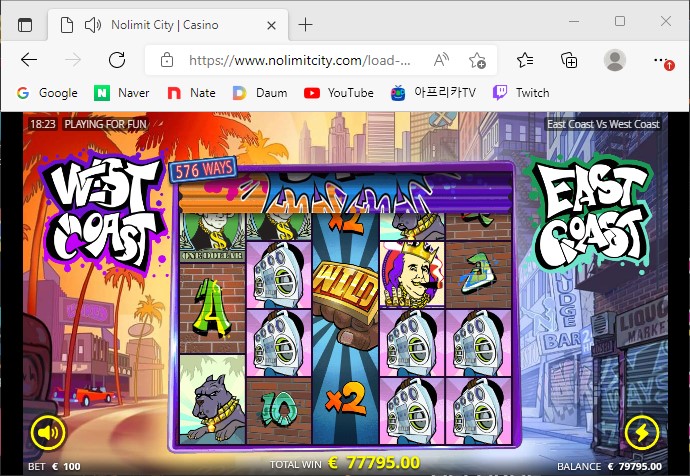The image size is (690, 476).
Task: Click the 18:23 game clock
Action: pyautogui.click(x=43, y=124)
